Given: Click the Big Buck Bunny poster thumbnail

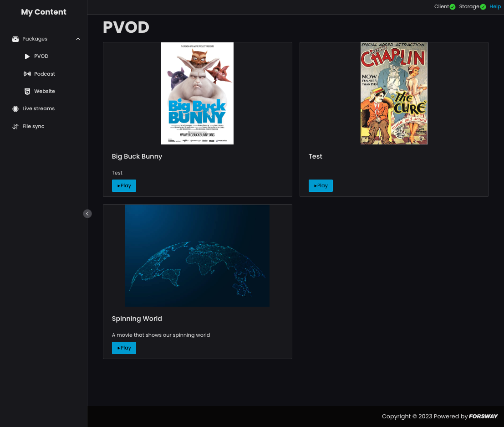Looking at the screenshot, I should (197, 93).
